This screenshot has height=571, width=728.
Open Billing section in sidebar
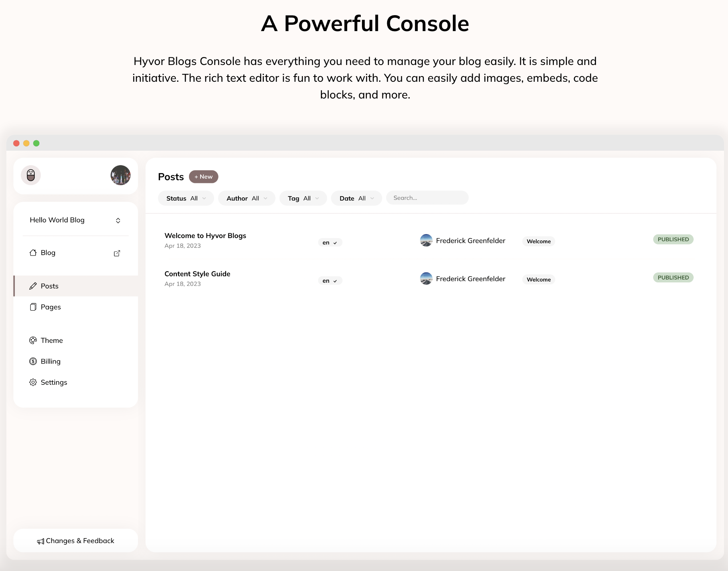pyautogui.click(x=76, y=361)
